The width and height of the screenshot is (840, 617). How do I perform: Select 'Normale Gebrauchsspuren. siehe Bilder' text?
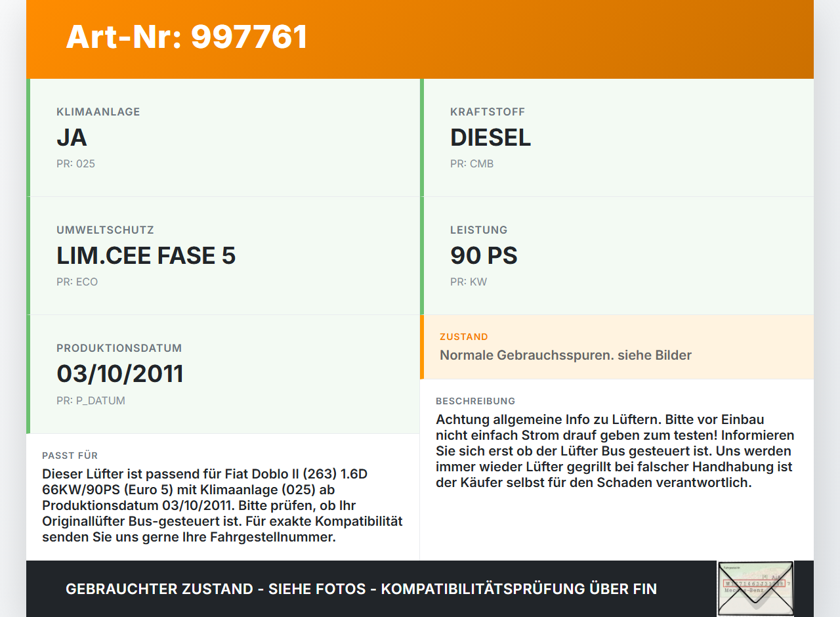point(566,355)
